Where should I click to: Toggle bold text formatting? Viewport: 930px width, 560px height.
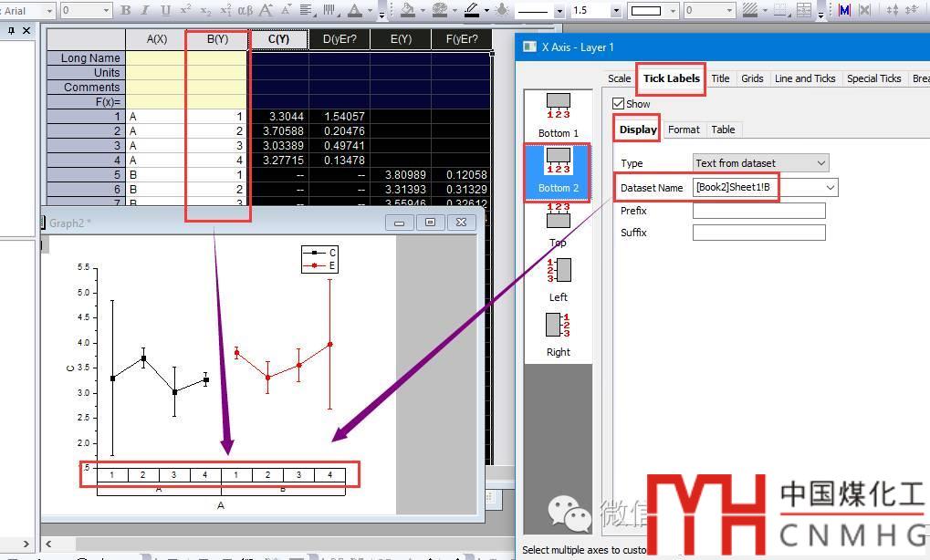point(126,10)
